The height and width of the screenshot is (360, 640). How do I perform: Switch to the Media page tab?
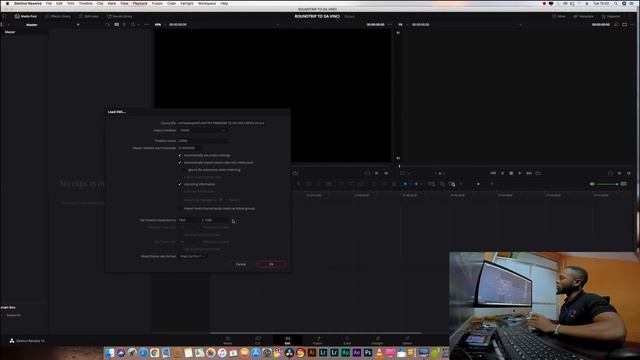click(228, 340)
